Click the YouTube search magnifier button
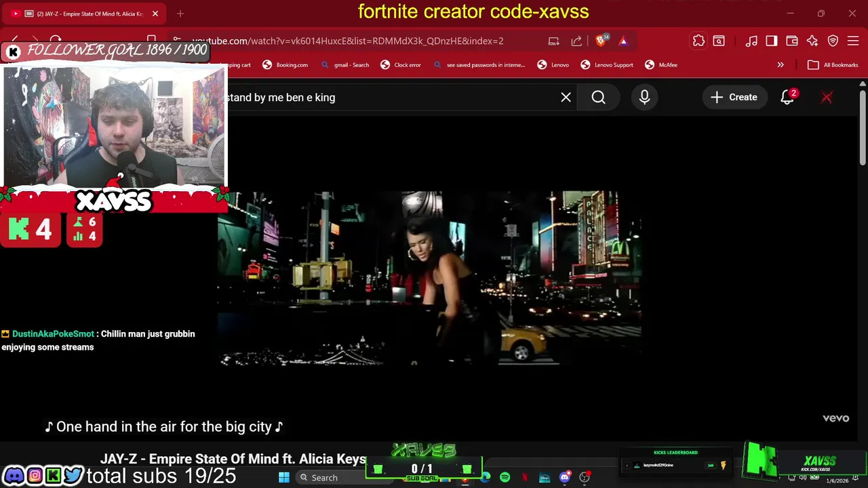 coord(599,98)
